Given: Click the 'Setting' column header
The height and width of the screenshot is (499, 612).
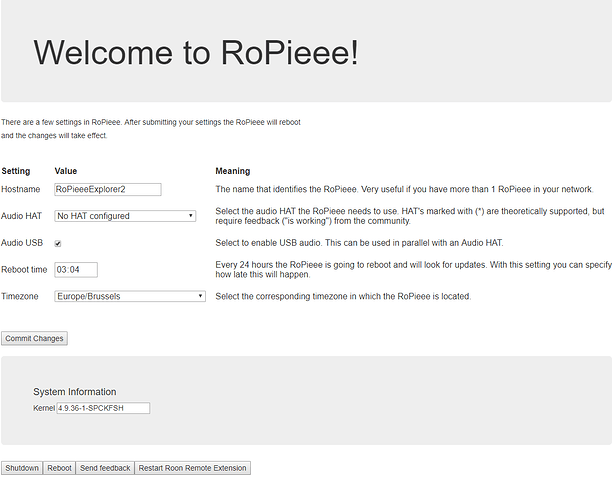Looking at the screenshot, I should click(16, 171).
